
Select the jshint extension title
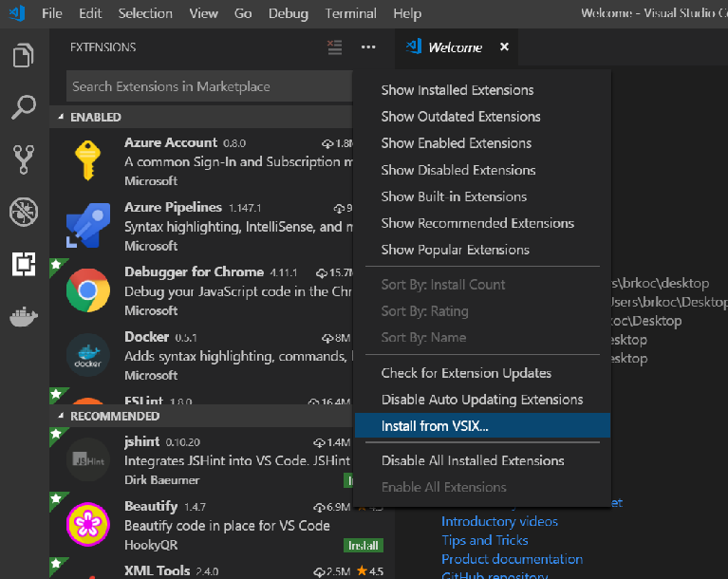(x=141, y=441)
